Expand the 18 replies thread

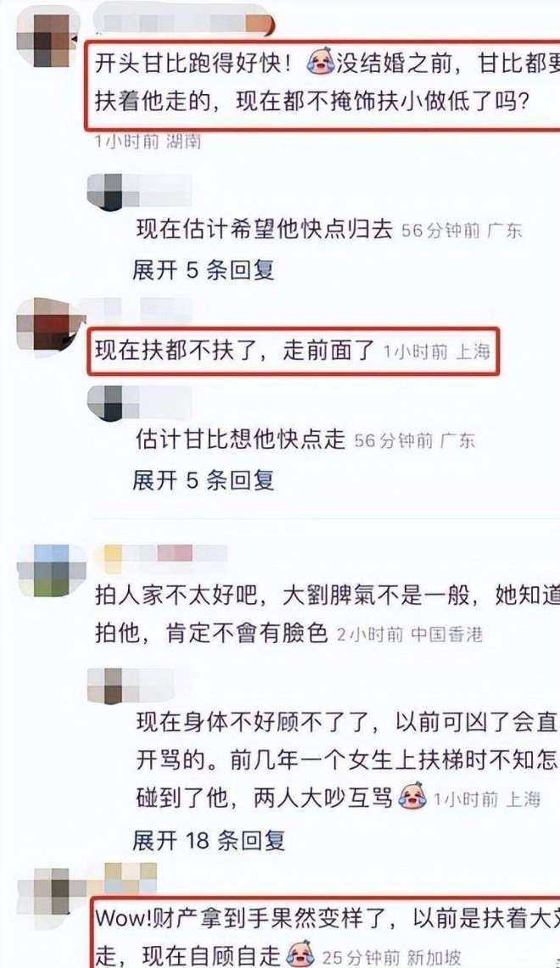(209, 840)
